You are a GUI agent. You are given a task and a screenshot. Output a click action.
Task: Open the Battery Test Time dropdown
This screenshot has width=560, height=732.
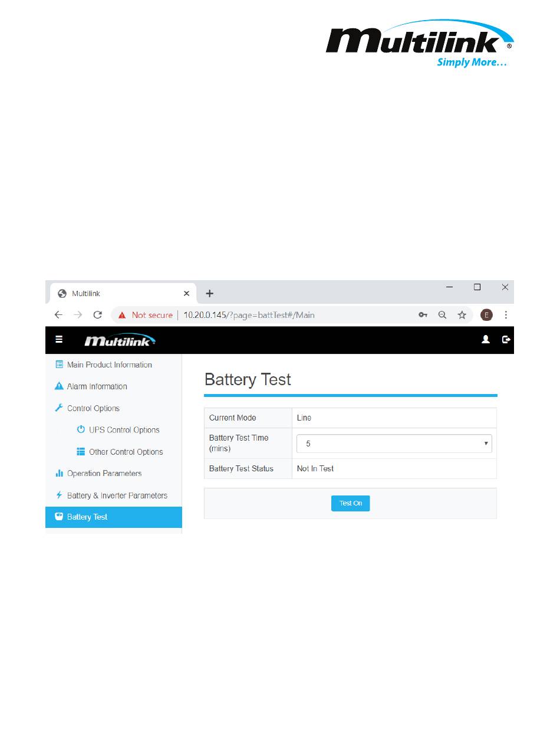pyautogui.click(x=394, y=444)
